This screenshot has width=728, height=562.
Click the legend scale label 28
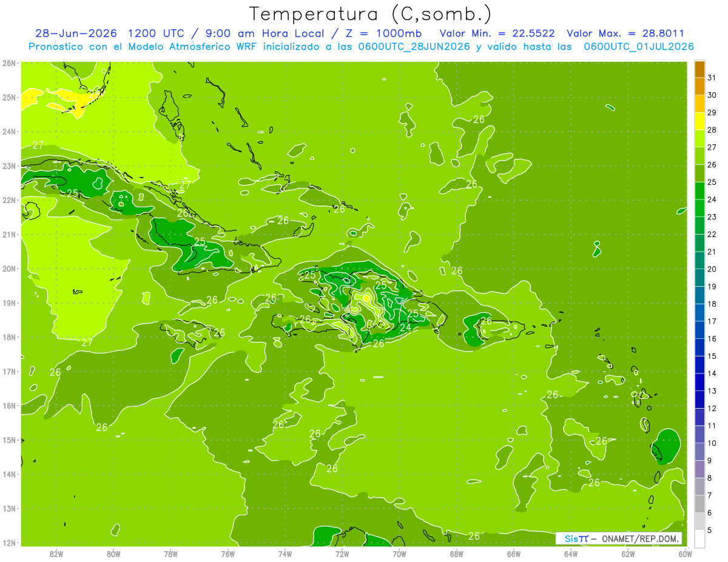[712, 130]
